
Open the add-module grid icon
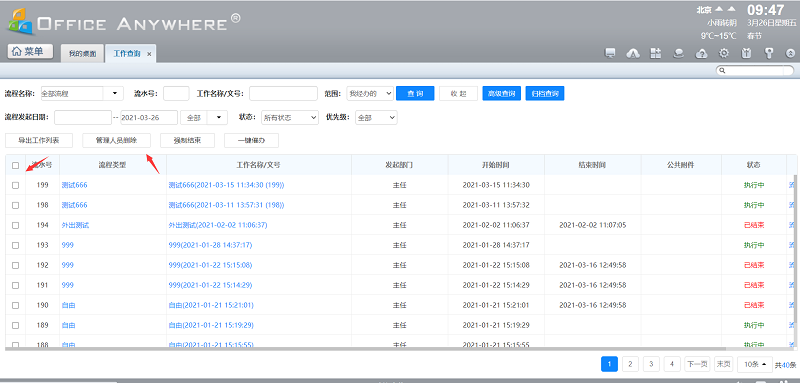tap(656, 54)
